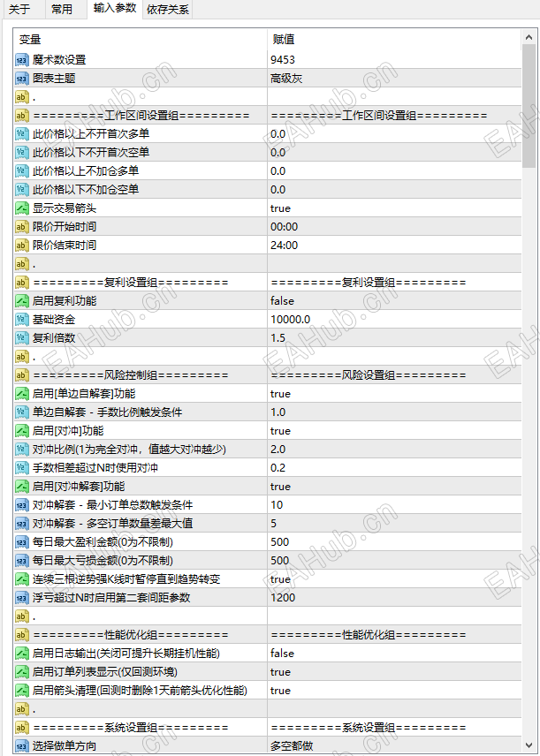Screen dimensions: 540x756
Task: Select the 手数相差超过N时使用对冲 row label
Action: pyautogui.click(x=95, y=468)
